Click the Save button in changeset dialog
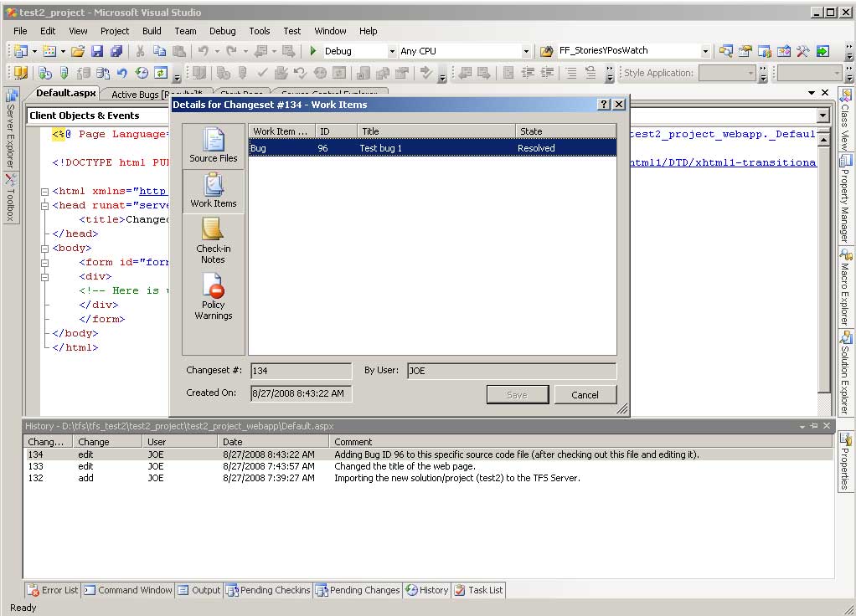856x616 pixels. (517, 394)
